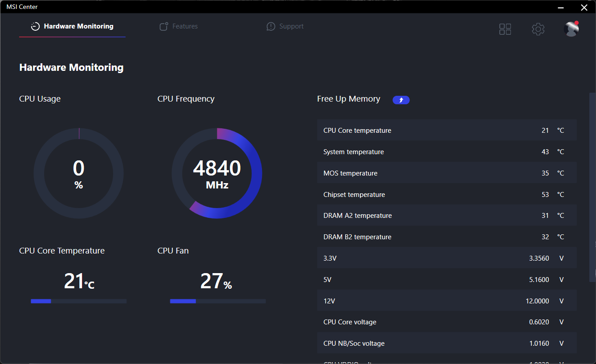The height and width of the screenshot is (364, 596).
Task: Click the four-squares grid view icon
Action: coord(505,29)
